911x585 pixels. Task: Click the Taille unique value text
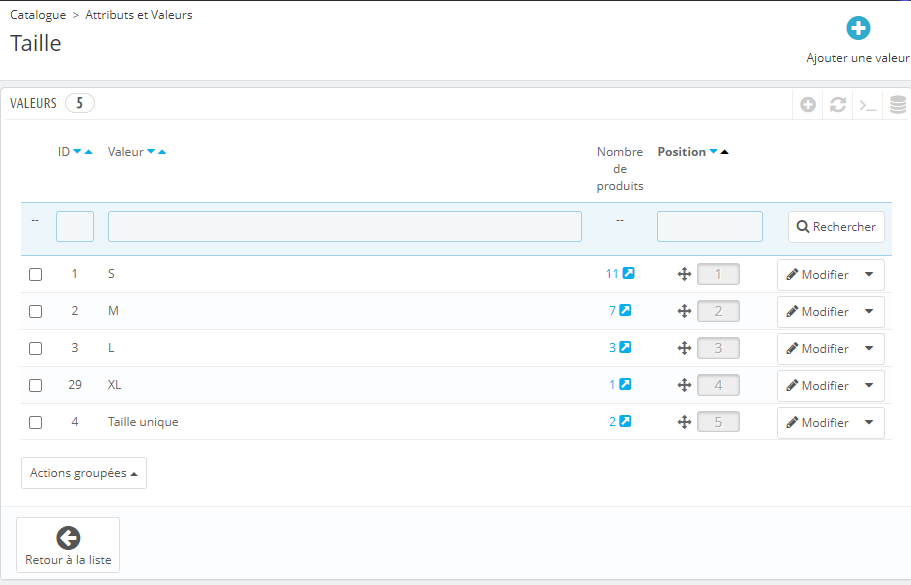coord(143,422)
